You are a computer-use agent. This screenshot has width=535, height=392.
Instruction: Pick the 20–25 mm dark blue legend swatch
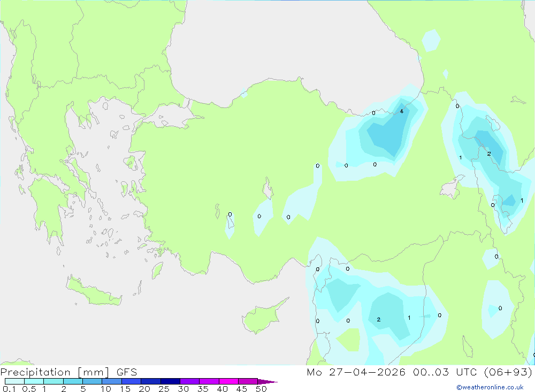pyautogui.click(x=150, y=381)
